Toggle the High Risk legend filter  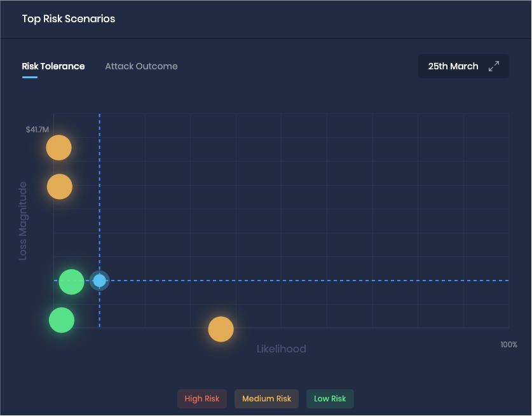(x=201, y=398)
